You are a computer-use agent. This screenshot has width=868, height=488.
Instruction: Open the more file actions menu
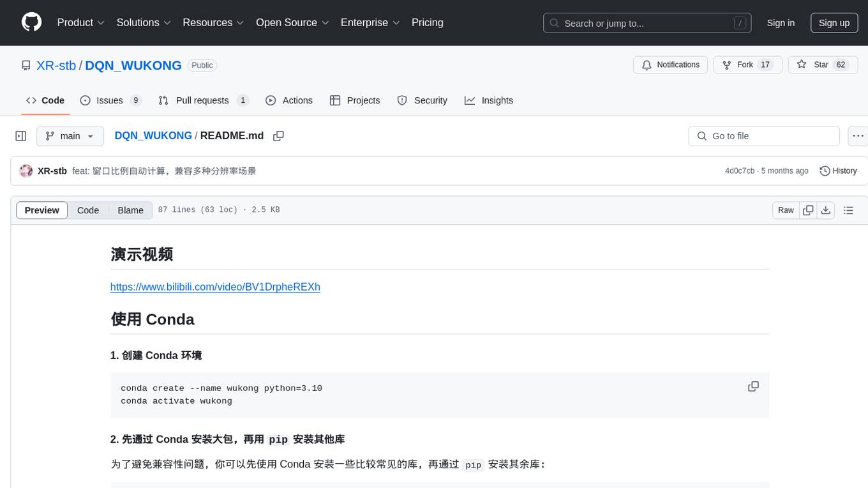(x=858, y=136)
